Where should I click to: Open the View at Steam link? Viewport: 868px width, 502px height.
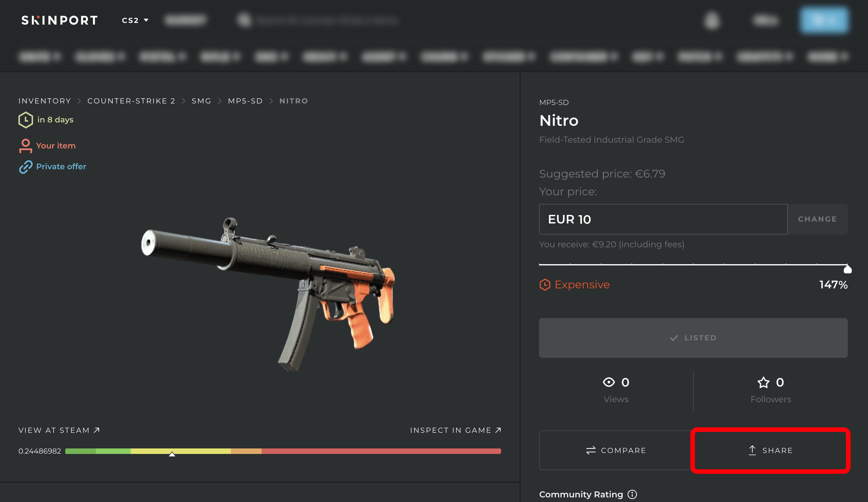[59, 430]
